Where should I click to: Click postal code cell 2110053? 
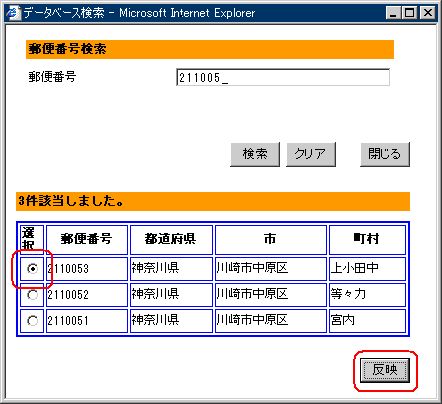(x=87, y=269)
